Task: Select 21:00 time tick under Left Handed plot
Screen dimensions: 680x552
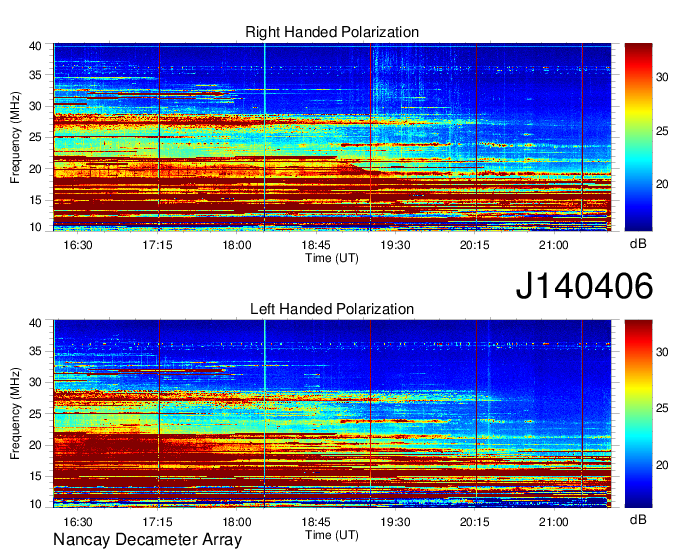Action: tap(554, 522)
